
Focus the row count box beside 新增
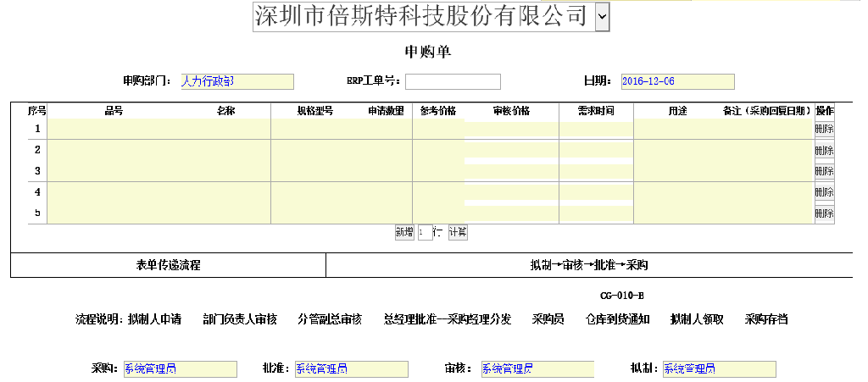[x=426, y=233]
